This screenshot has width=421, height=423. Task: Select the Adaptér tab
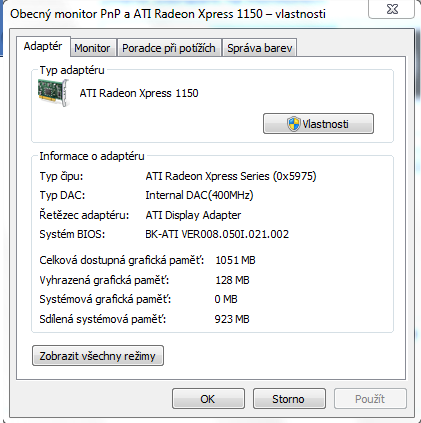(43, 46)
